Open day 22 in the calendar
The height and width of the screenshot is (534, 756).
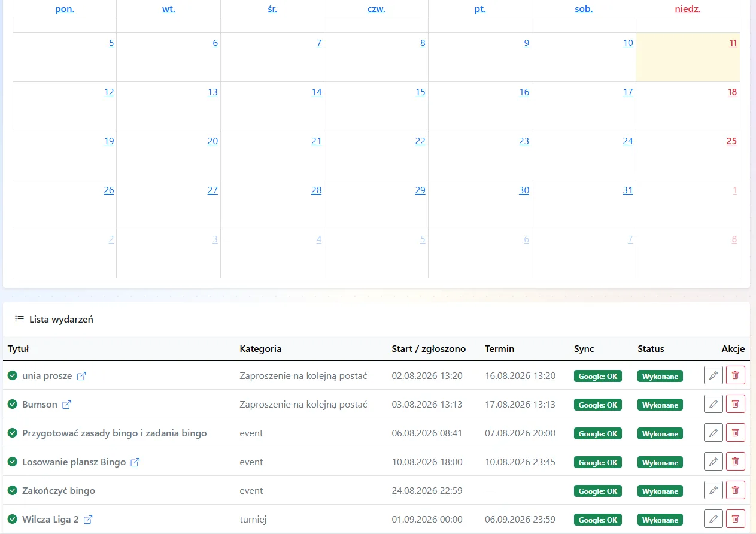[x=420, y=141]
